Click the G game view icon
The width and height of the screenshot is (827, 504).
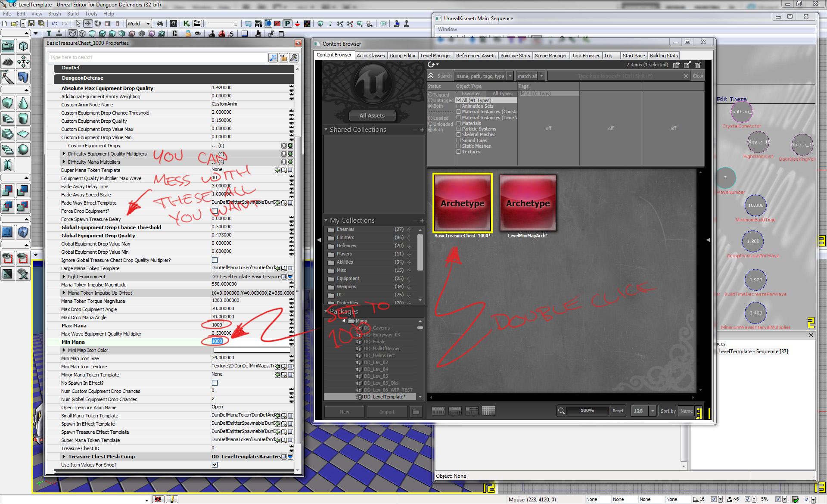tap(174, 33)
